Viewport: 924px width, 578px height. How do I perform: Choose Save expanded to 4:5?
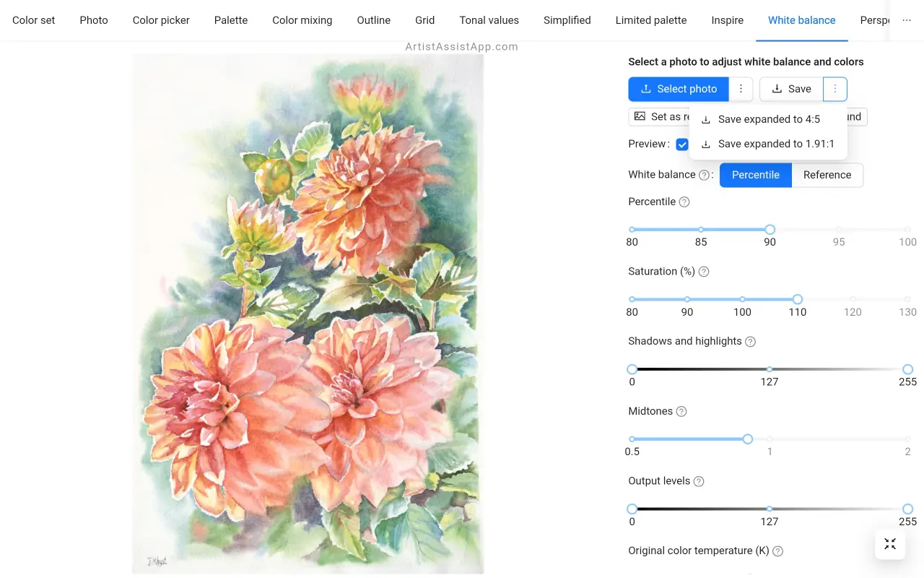coord(768,119)
